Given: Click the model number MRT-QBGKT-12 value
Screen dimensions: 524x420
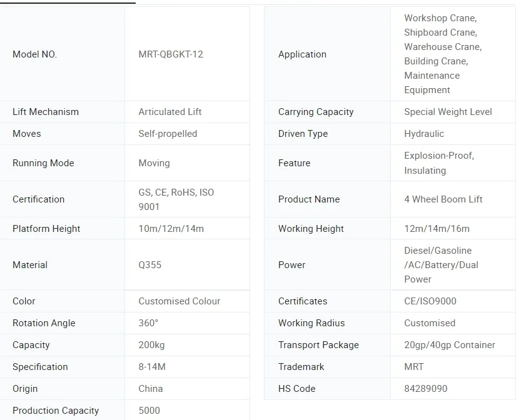Looking at the screenshot, I should (x=171, y=54).
